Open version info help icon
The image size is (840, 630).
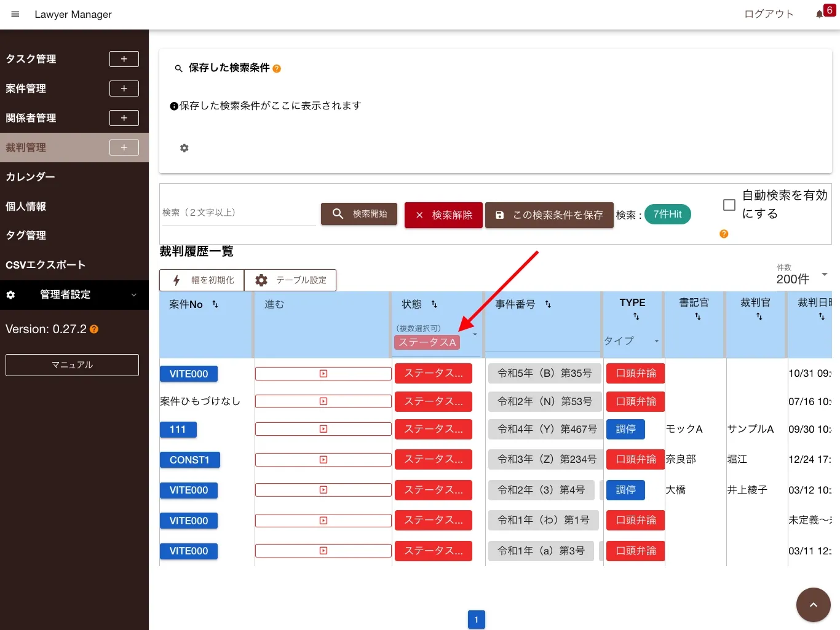[94, 329]
